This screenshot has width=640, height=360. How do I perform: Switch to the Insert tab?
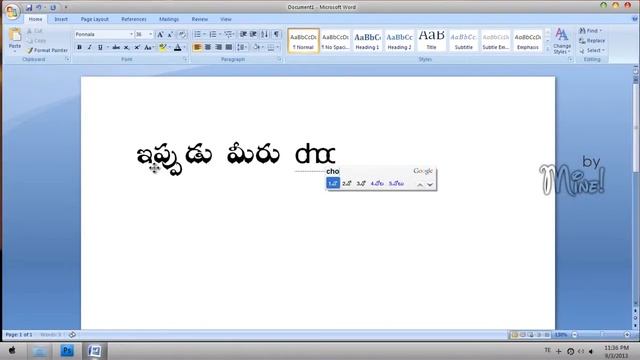pos(61,19)
